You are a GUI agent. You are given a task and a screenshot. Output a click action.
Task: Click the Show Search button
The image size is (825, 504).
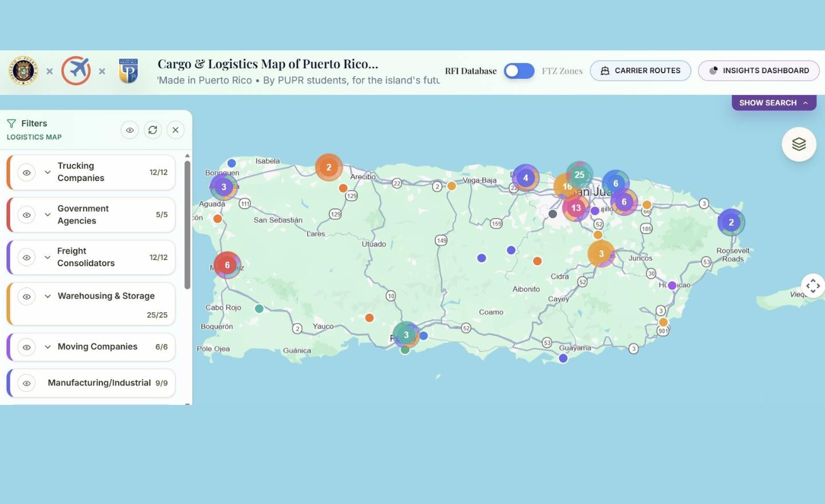click(773, 103)
